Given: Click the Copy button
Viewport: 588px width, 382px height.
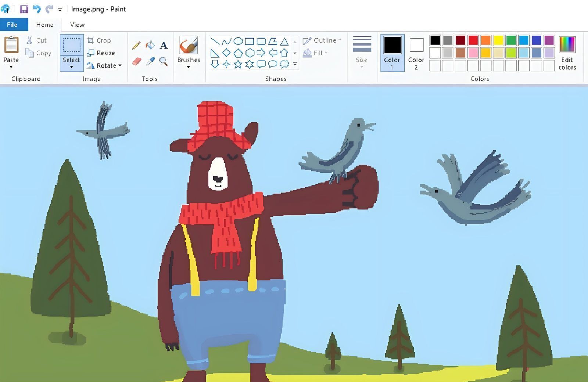Looking at the screenshot, I should [38, 53].
